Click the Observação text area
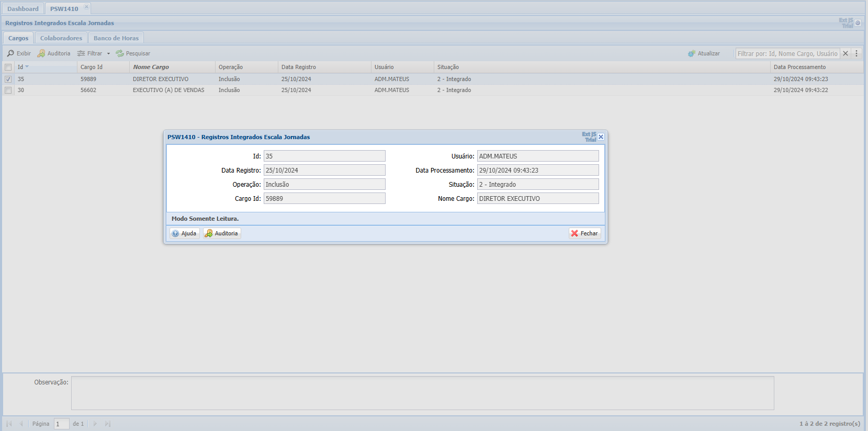The image size is (868, 431). [423, 393]
